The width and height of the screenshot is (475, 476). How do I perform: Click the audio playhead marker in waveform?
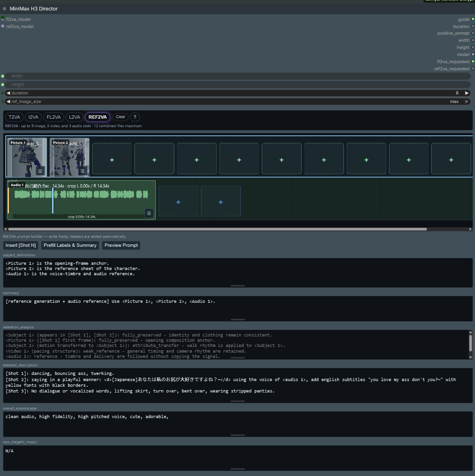click(x=53, y=200)
